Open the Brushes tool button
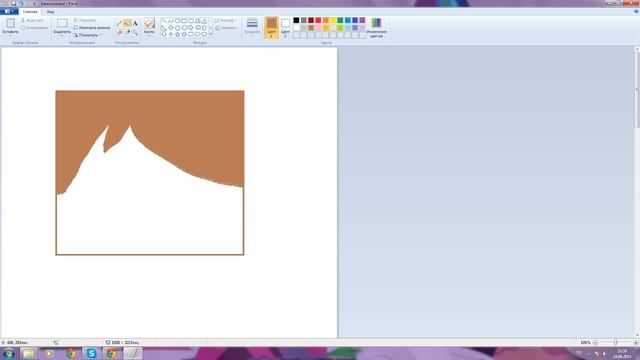 (149, 23)
